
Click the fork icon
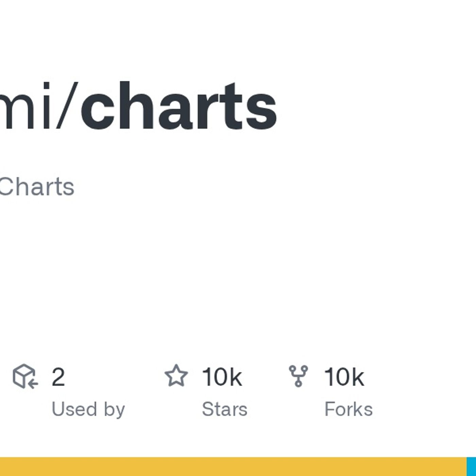pyautogui.click(x=298, y=376)
